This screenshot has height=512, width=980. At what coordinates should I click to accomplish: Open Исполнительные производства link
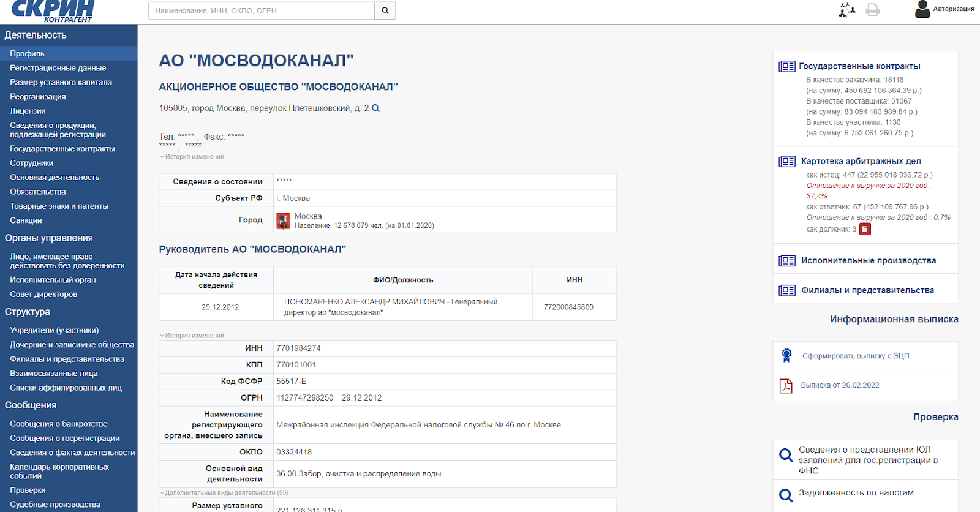coord(868,260)
